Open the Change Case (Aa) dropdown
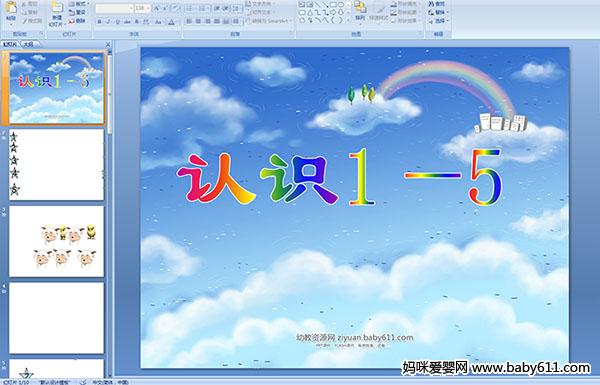Screen dimensions: 600x385 point(158,22)
